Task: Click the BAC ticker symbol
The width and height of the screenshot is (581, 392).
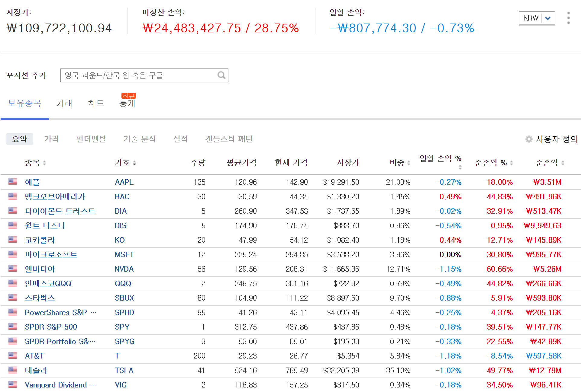Action: click(122, 197)
